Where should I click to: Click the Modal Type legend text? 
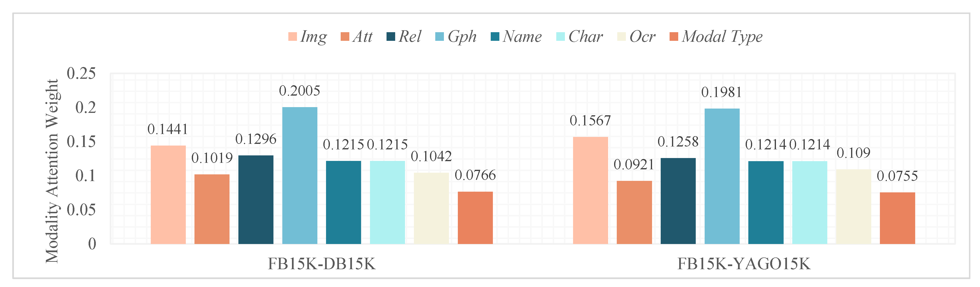[722, 37]
